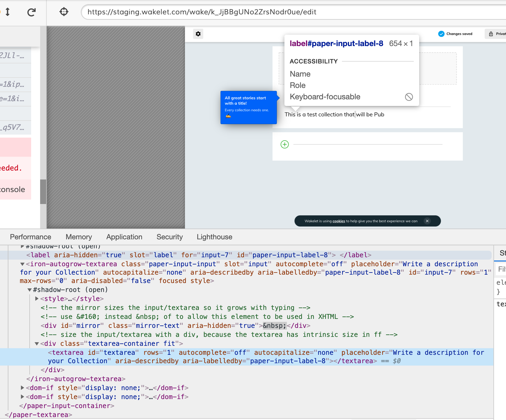Expand the first dom-if element
Image resolution: width=506 pixels, height=420 pixels.
coord(22,388)
